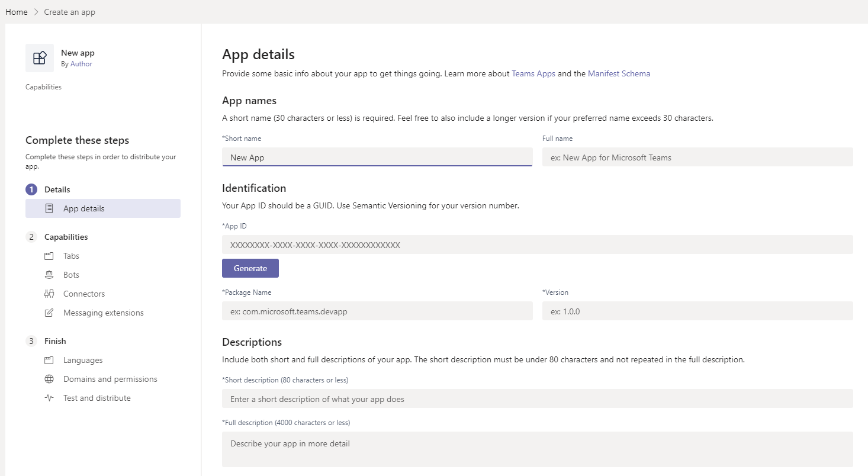
Task: Click the small Capabilities label under Author
Action: coord(43,87)
